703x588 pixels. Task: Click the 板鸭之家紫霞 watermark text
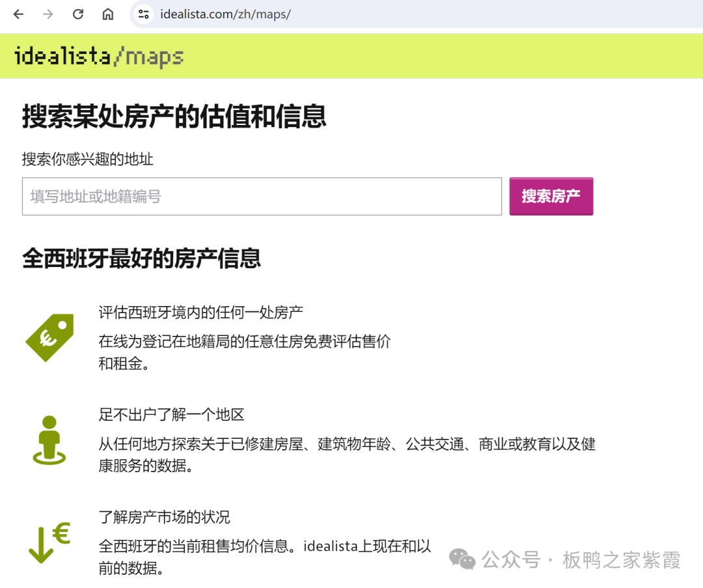click(622, 560)
